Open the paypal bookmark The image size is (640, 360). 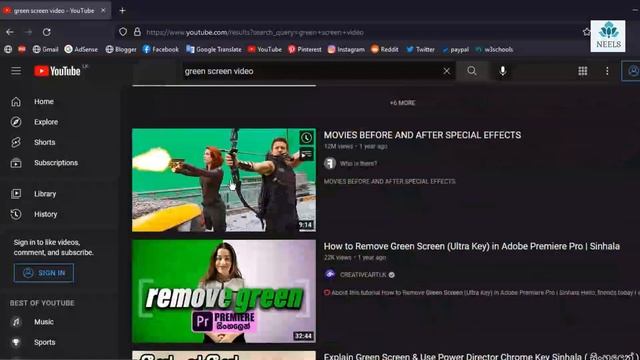pyautogui.click(x=456, y=49)
